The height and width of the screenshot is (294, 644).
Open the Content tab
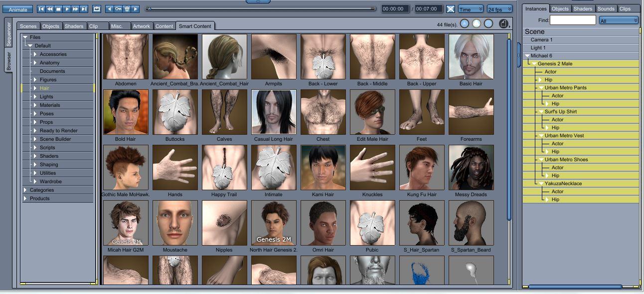click(x=164, y=26)
